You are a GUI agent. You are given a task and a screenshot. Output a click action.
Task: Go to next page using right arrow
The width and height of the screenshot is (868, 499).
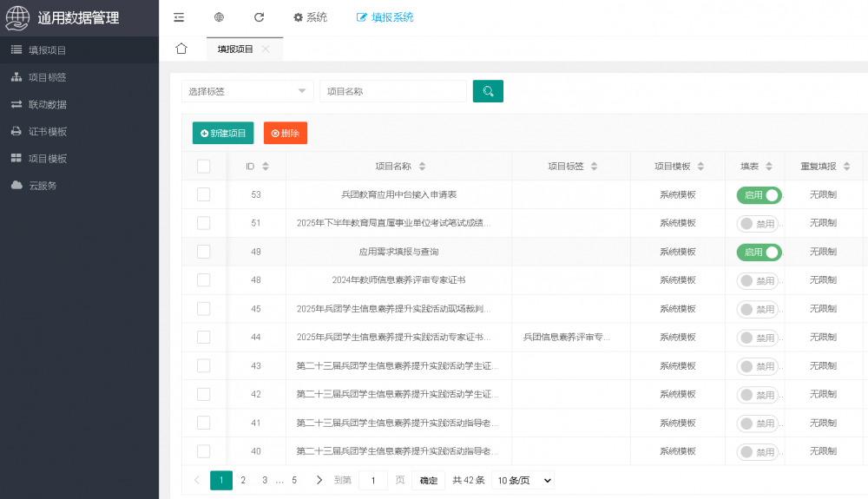click(x=319, y=480)
